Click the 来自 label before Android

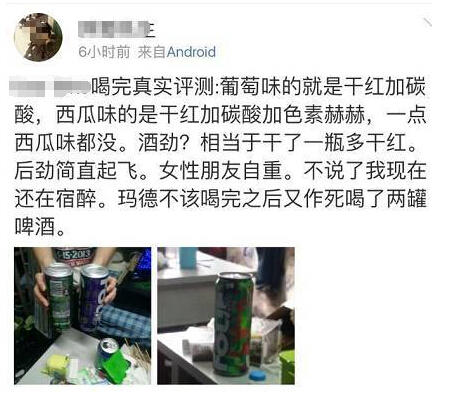tap(152, 52)
